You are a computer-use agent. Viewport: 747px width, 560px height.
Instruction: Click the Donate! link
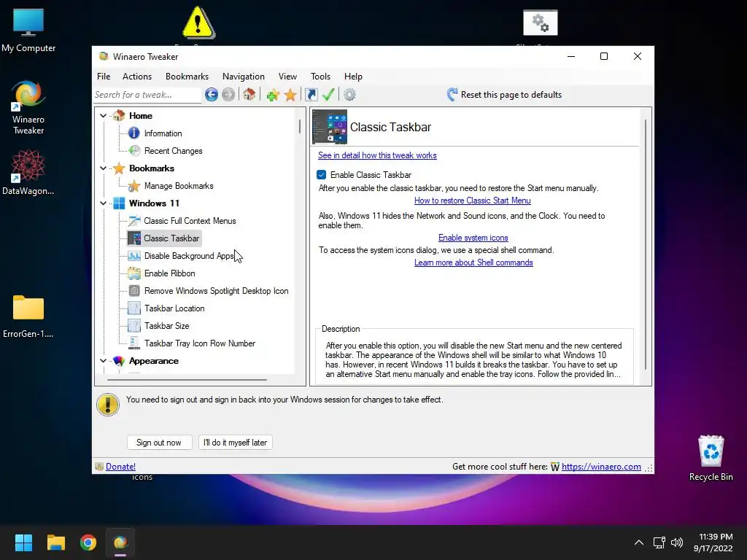coord(120,467)
